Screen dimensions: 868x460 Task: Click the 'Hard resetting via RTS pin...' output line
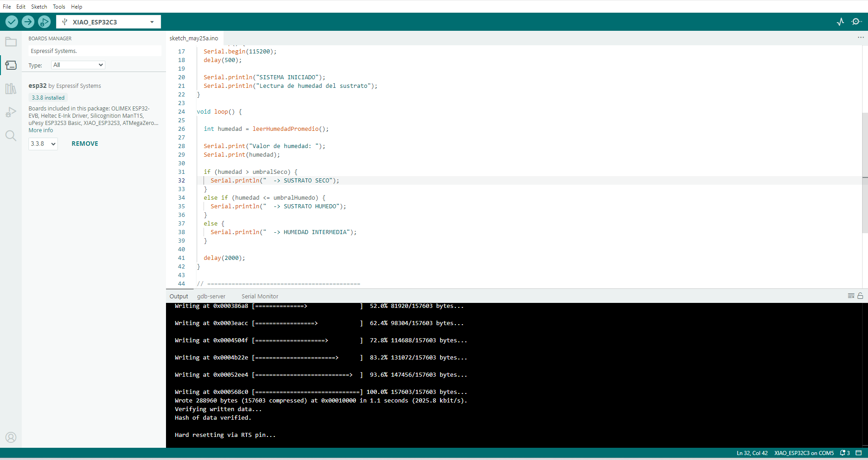click(225, 435)
